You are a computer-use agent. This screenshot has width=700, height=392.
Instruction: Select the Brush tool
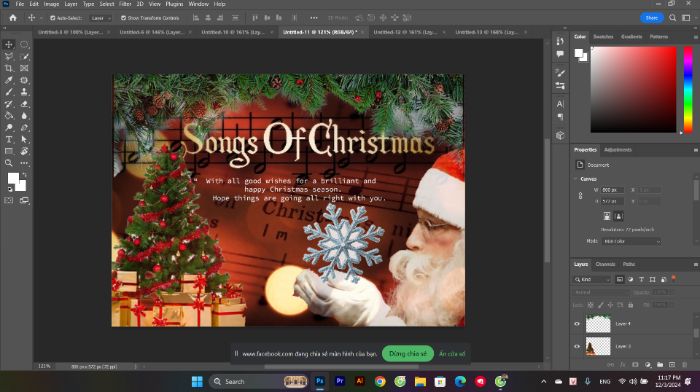coord(8,92)
